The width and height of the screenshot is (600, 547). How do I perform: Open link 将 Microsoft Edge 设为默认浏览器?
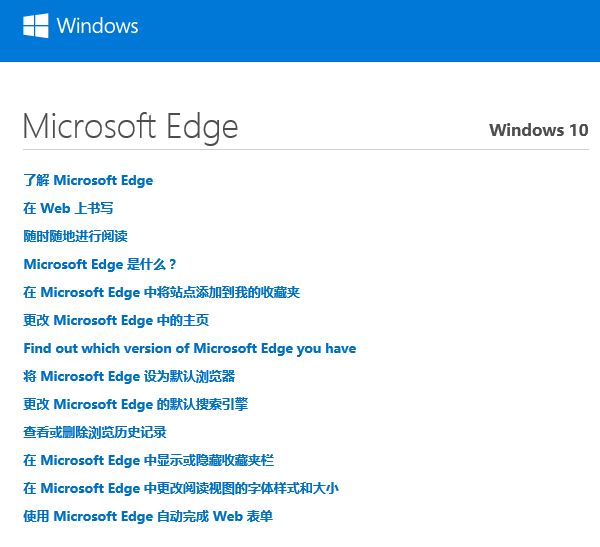point(129,376)
